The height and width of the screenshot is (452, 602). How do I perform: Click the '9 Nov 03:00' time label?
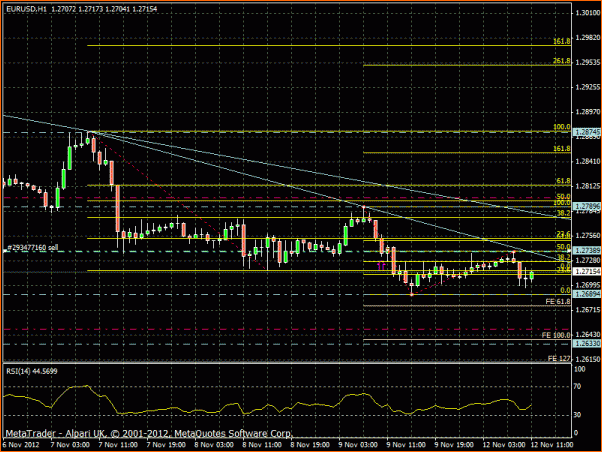click(358, 445)
